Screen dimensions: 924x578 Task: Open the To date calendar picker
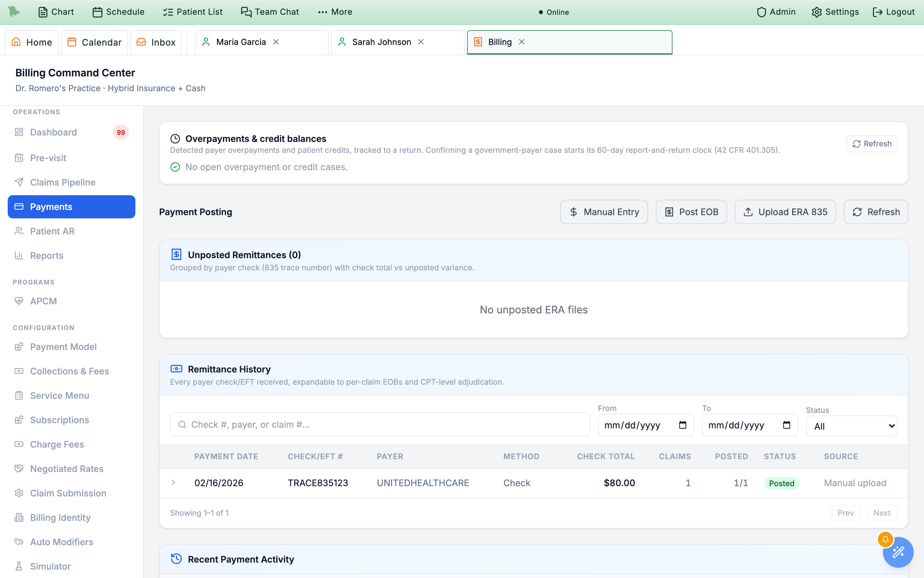tap(787, 425)
